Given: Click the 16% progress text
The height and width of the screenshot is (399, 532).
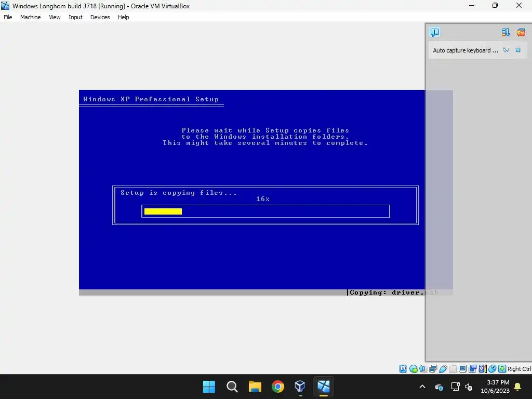Looking at the screenshot, I should point(263,199).
